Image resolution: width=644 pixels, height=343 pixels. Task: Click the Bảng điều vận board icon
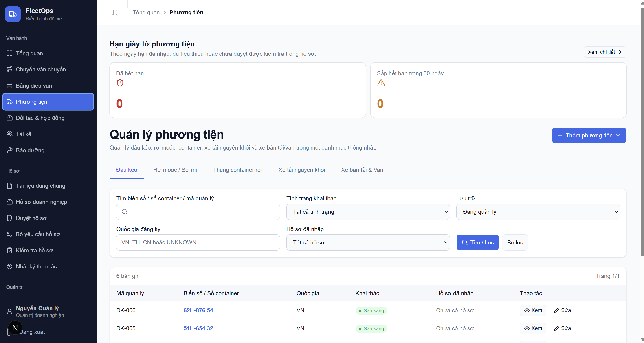click(9, 86)
